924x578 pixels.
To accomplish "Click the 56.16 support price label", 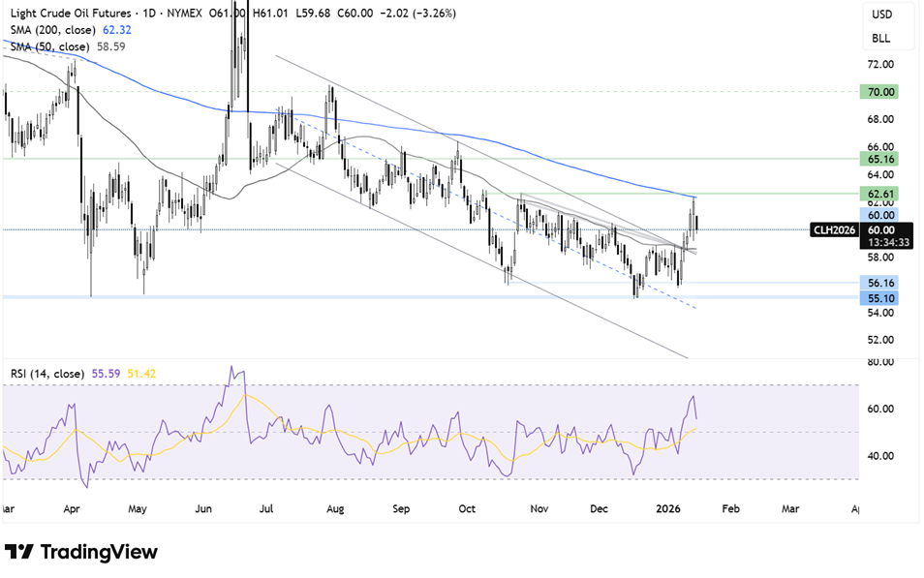I will pyautogui.click(x=881, y=283).
